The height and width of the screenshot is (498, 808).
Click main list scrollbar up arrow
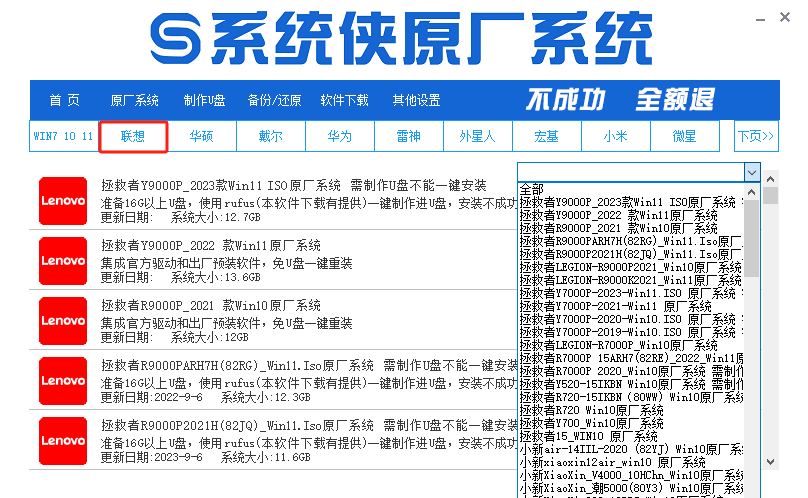[770, 179]
